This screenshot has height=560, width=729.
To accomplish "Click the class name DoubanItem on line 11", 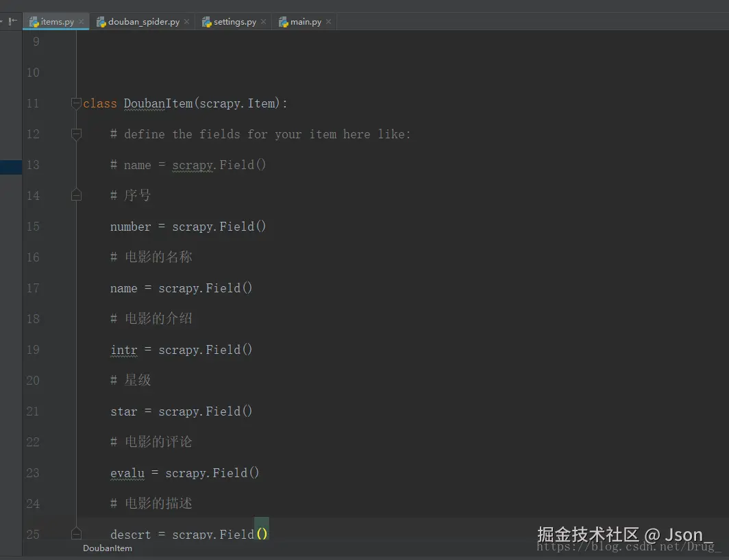I will pyautogui.click(x=158, y=103).
